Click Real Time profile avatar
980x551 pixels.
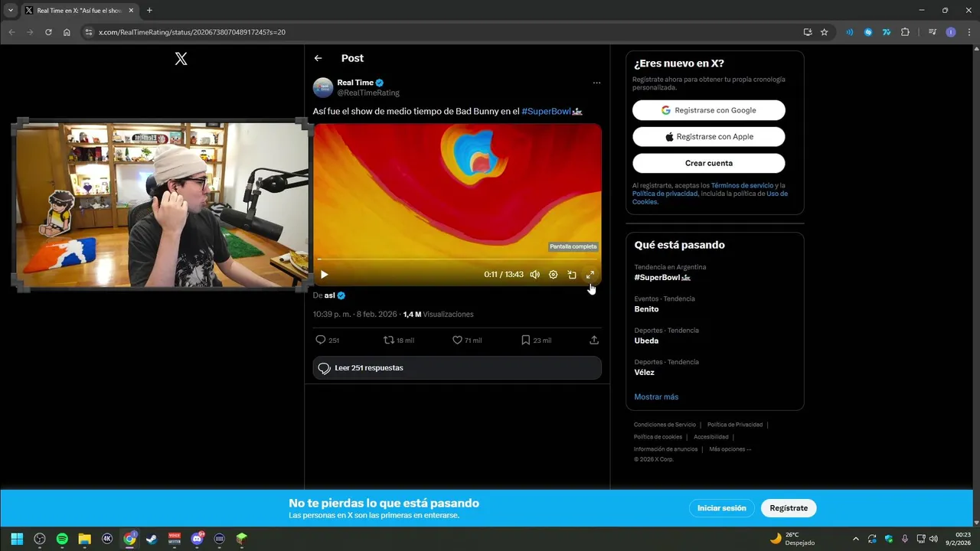pyautogui.click(x=323, y=87)
